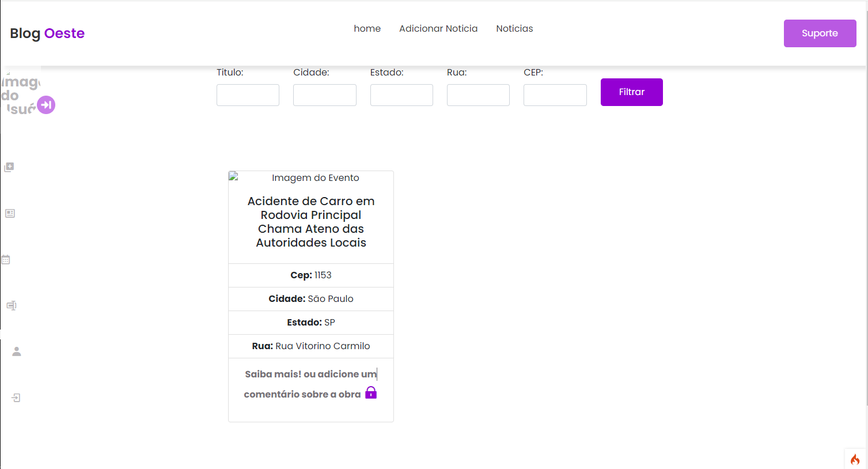The height and width of the screenshot is (469, 868).
Task: Click the logout arrow icon in sidebar
Action: click(x=16, y=398)
